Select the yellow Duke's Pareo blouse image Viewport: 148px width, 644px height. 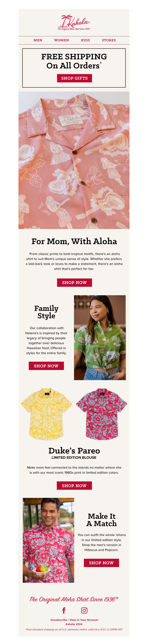(46, 414)
